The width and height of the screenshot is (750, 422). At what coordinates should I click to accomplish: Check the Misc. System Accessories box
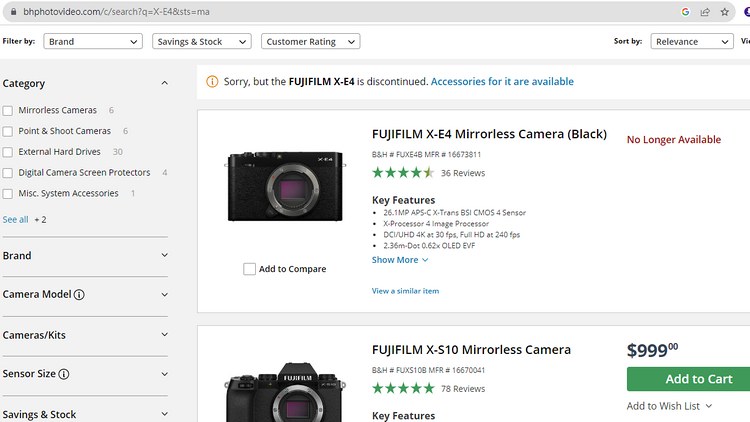point(8,194)
